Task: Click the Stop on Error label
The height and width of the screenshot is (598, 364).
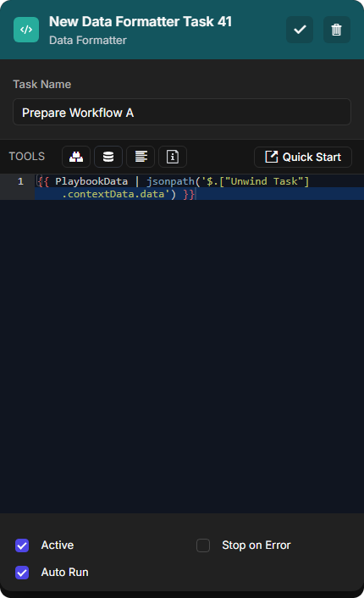Action: (256, 545)
